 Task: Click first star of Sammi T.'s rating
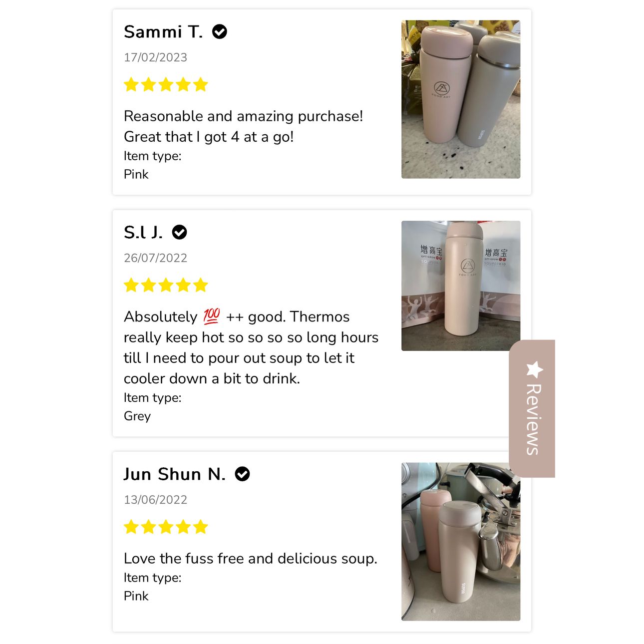point(131,84)
